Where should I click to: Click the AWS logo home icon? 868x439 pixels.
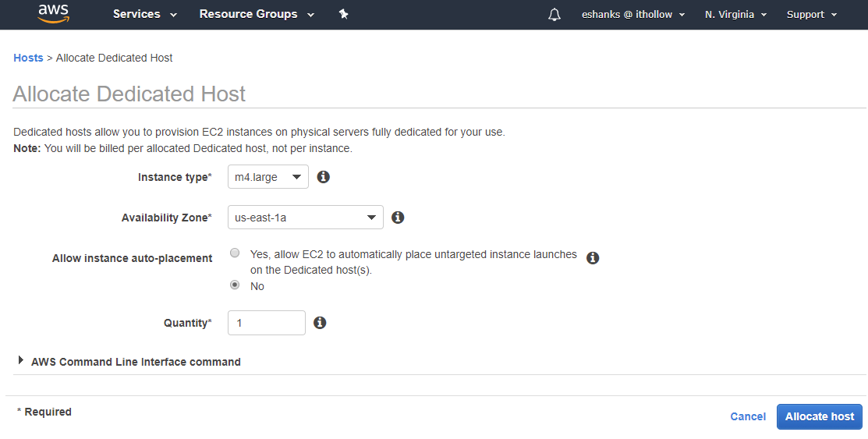click(x=53, y=14)
